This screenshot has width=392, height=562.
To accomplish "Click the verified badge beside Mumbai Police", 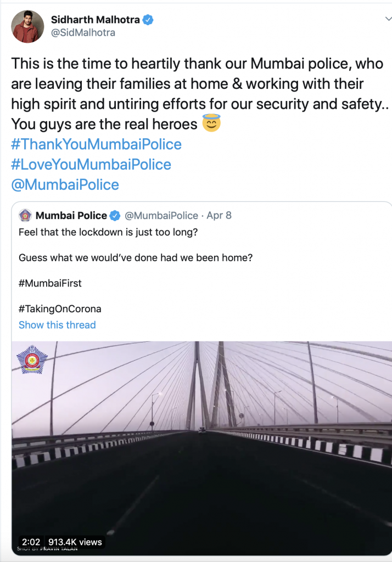I will 113,216.
